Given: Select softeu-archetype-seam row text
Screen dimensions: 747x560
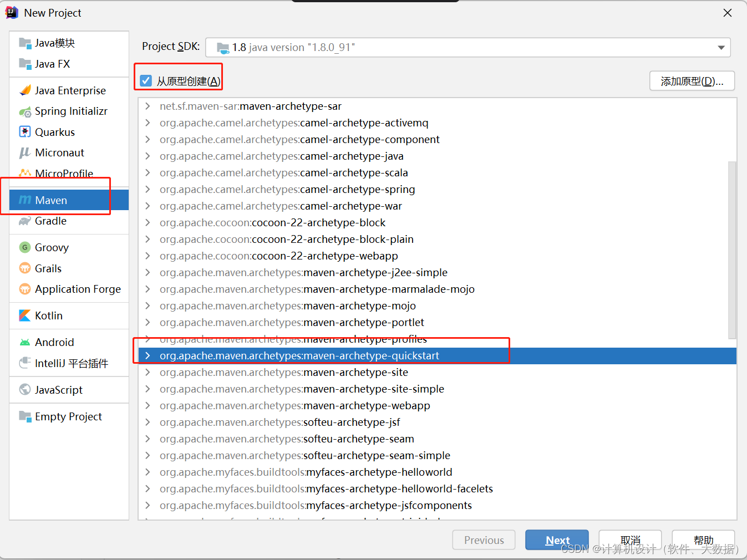Looking at the screenshot, I should [x=287, y=439].
